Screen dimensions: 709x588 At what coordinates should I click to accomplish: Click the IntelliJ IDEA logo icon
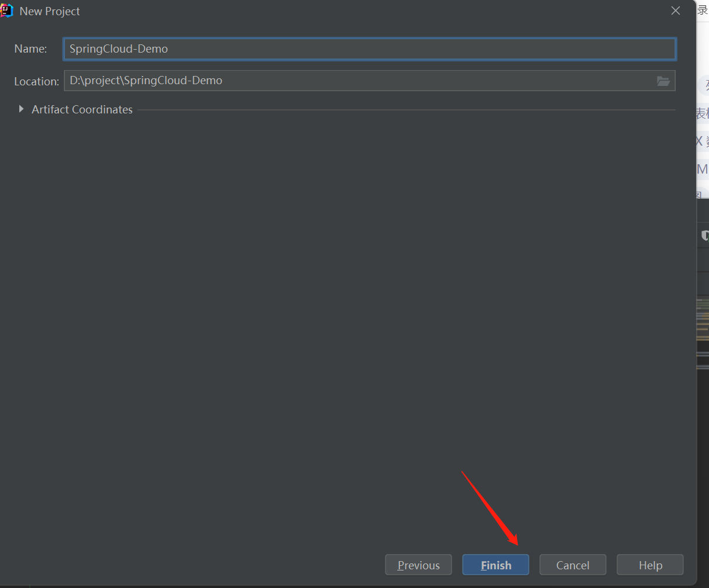7,11
